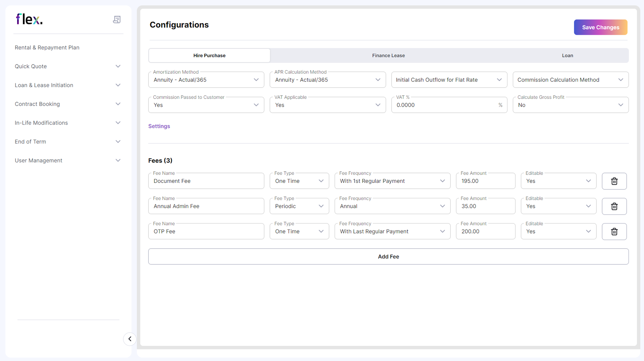Click the Save Changes button
The width and height of the screenshot is (644, 361).
[600, 27]
